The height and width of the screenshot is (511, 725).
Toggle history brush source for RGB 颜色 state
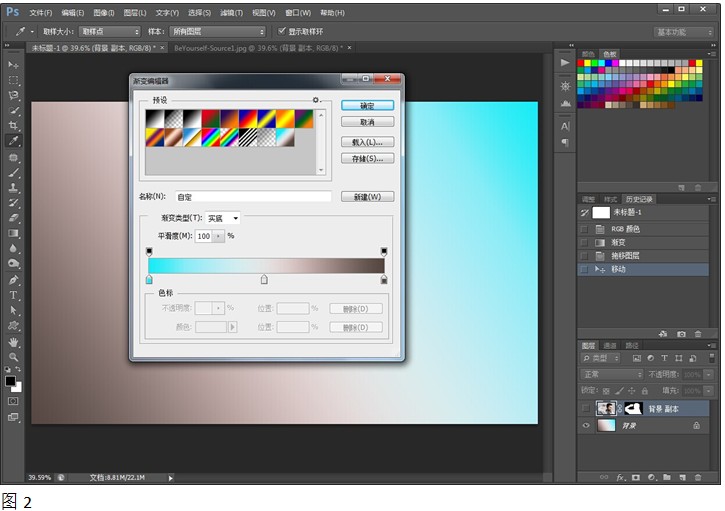point(584,229)
